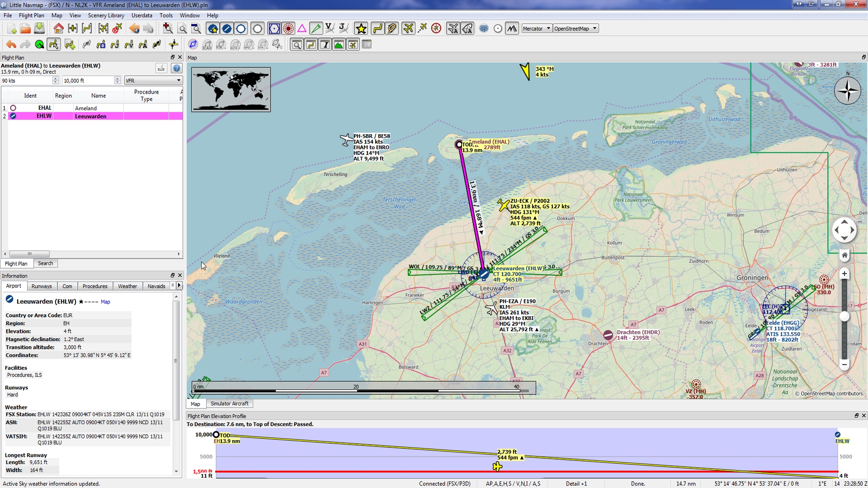The height and width of the screenshot is (488, 868).
Task: Reverse the flight plan
Action: click(157, 45)
